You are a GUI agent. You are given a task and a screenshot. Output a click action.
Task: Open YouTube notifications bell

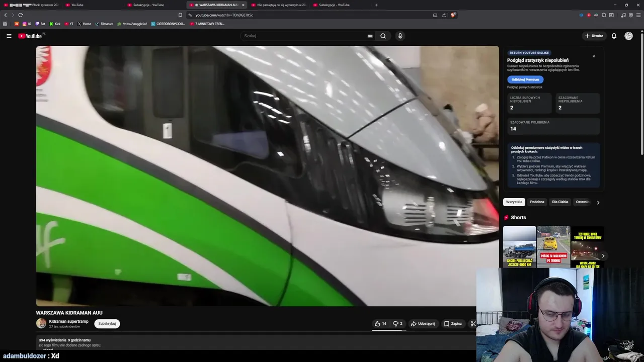(614, 36)
